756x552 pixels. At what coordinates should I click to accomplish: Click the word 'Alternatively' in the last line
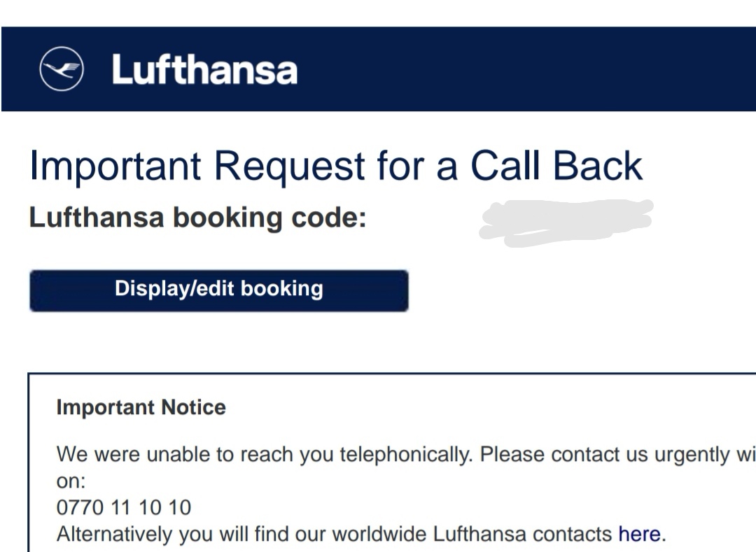pos(114,535)
